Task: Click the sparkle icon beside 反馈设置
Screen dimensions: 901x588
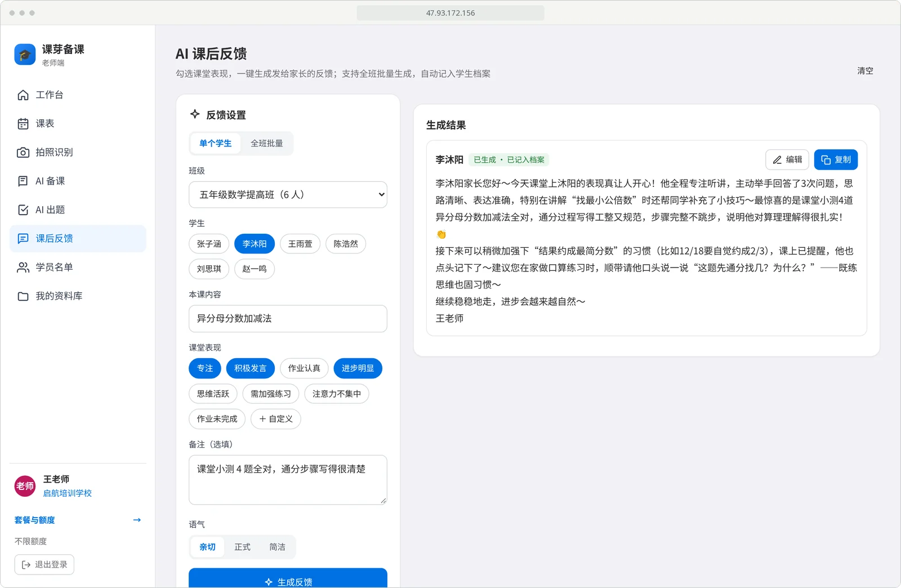Action: (195, 114)
